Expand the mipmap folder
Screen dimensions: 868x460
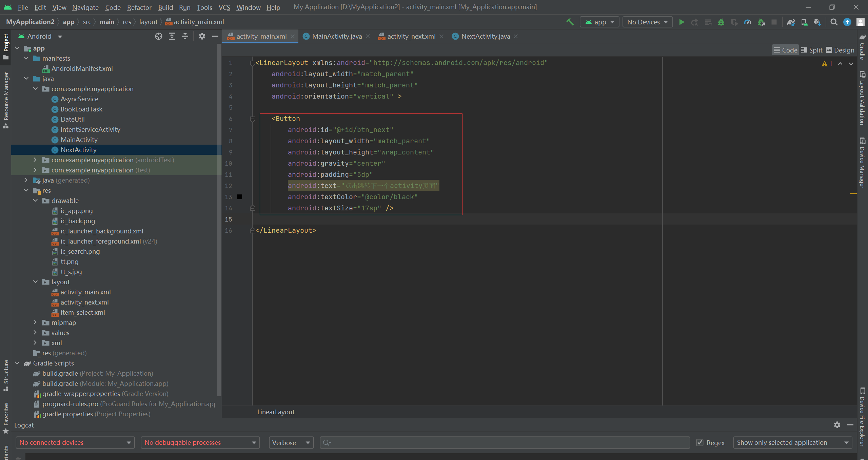point(35,322)
